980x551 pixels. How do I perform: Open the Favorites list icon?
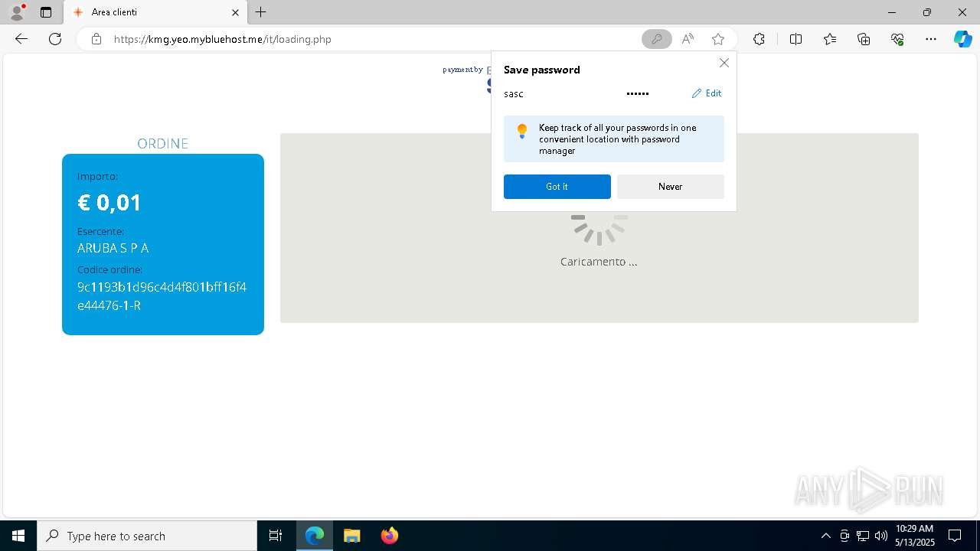point(830,39)
